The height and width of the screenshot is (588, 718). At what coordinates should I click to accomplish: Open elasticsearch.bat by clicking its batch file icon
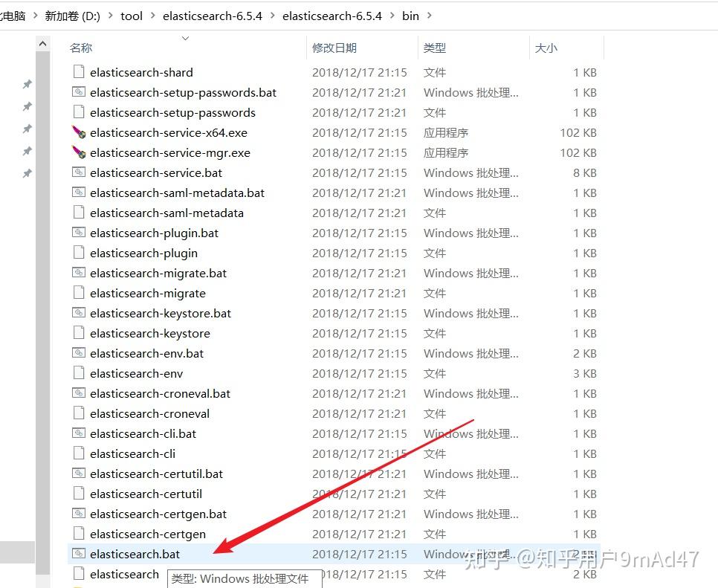79,553
